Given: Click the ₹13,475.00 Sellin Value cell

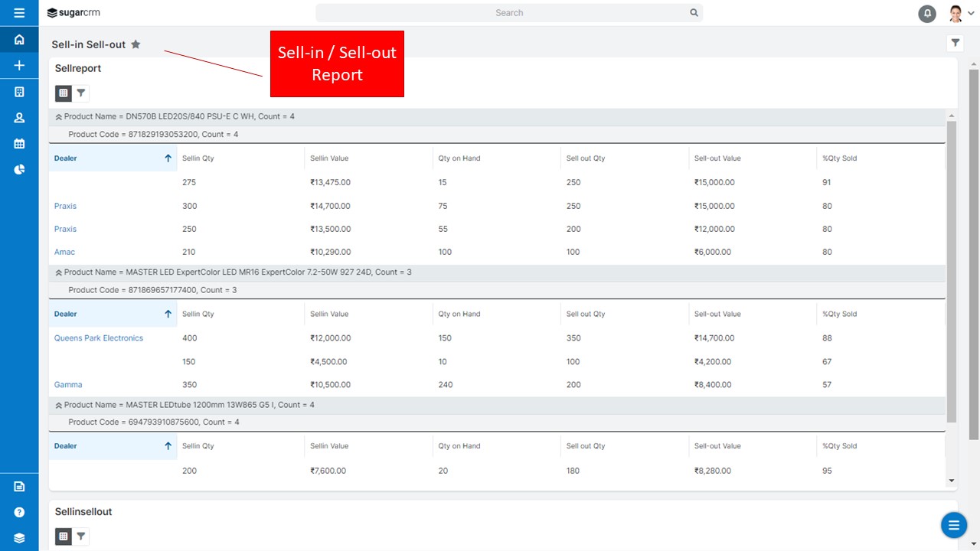Looking at the screenshot, I should click(x=330, y=182).
